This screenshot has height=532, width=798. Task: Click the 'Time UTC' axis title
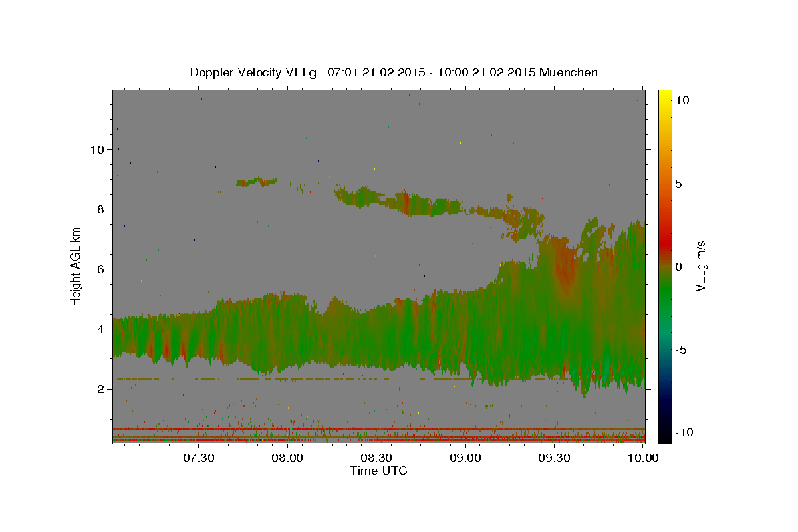coord(378,471)
